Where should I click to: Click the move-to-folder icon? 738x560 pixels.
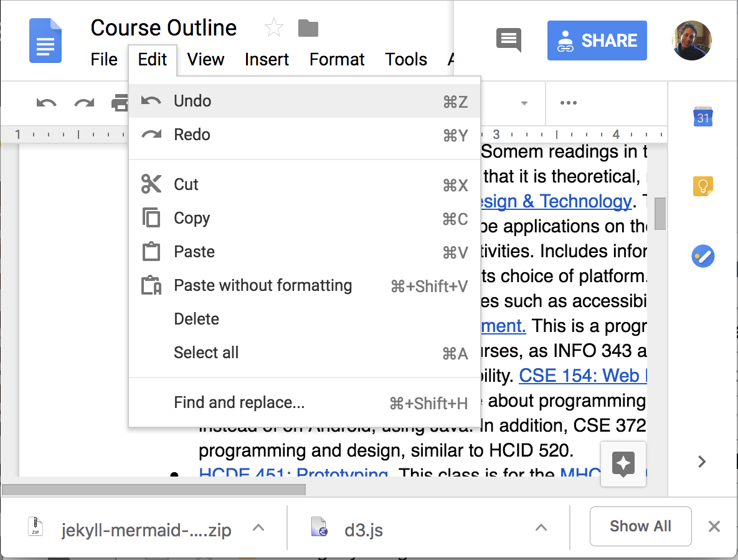pyautogui.click(x=308, y=28)
